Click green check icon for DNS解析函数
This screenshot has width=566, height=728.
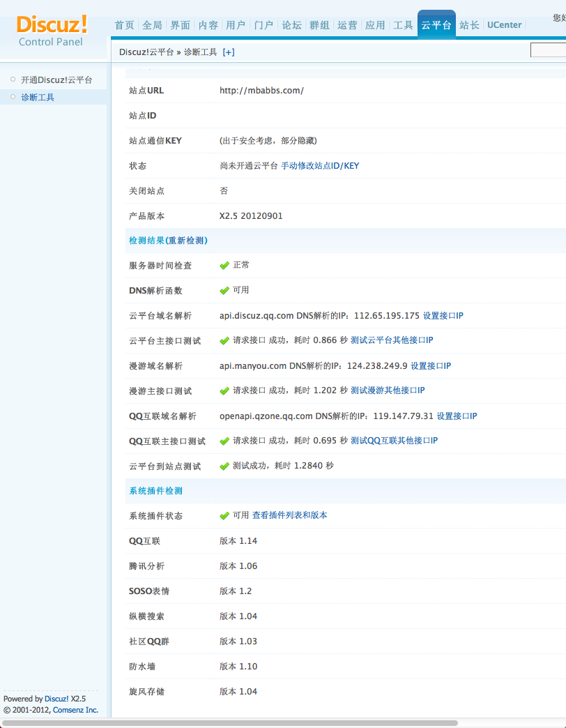224,291
